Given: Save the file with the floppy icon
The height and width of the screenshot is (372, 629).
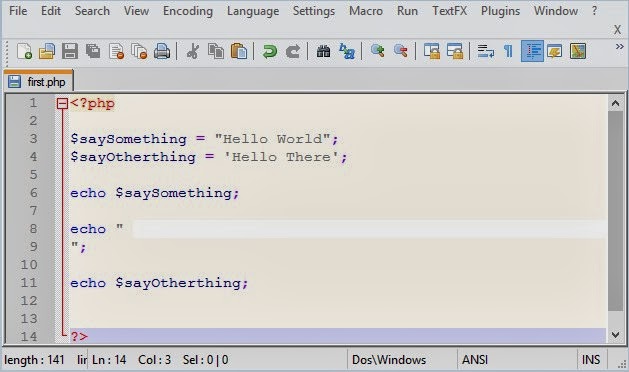Looking at the screenshot, I should point(70,51).
